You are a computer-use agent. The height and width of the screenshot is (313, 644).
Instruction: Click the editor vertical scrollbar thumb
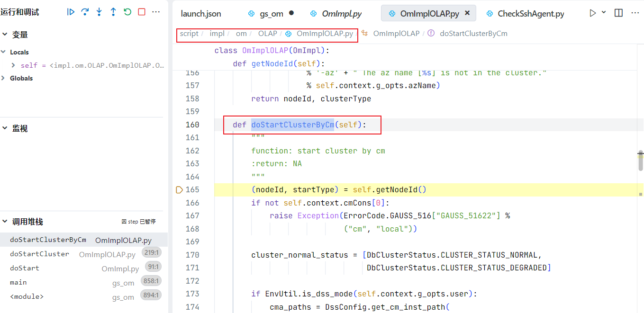click(641, 161)
